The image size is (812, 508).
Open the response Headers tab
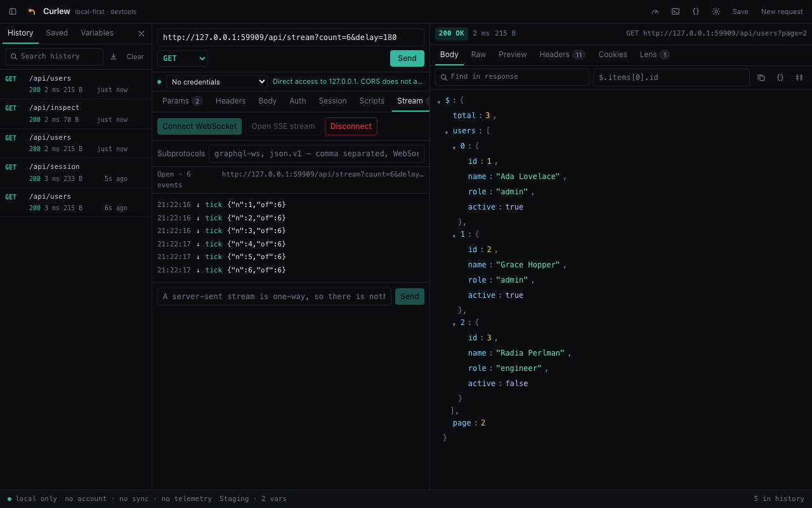point(562,55)
